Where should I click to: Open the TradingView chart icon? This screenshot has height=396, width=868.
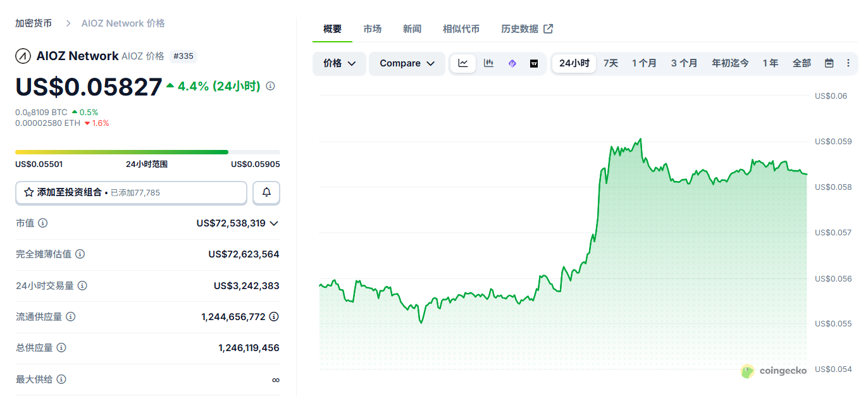point(534,63)
